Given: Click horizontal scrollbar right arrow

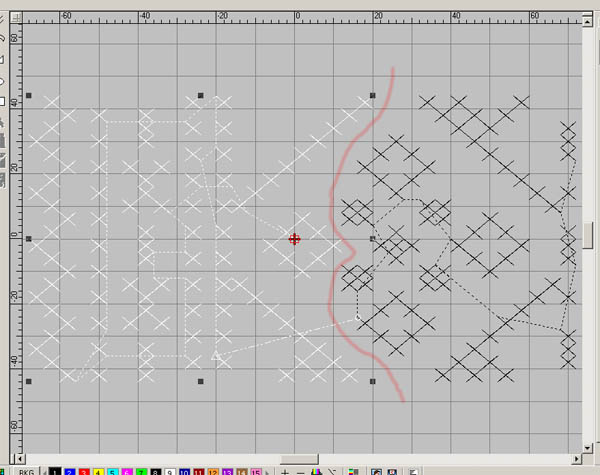Looking at the screenshot, I should click(577, 459).
